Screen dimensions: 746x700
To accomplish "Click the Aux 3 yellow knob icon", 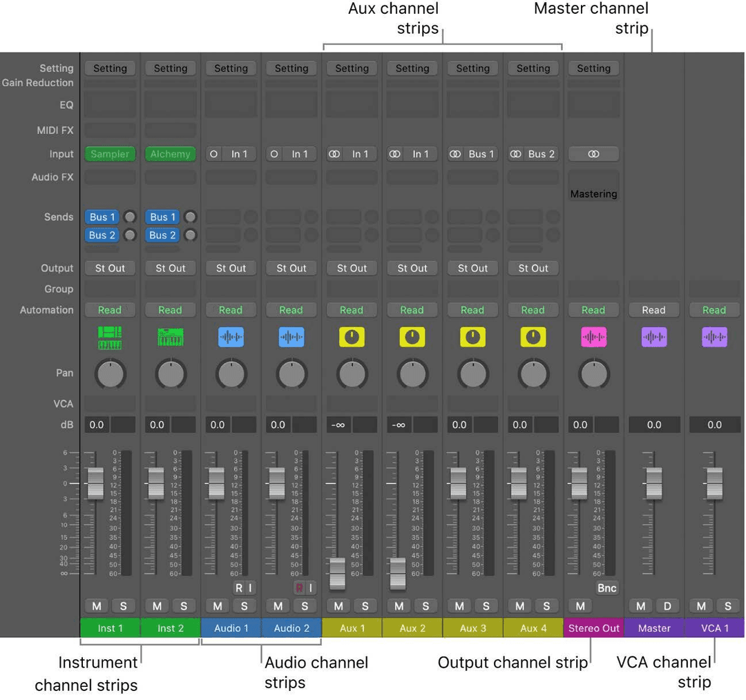I will [472, 337].
